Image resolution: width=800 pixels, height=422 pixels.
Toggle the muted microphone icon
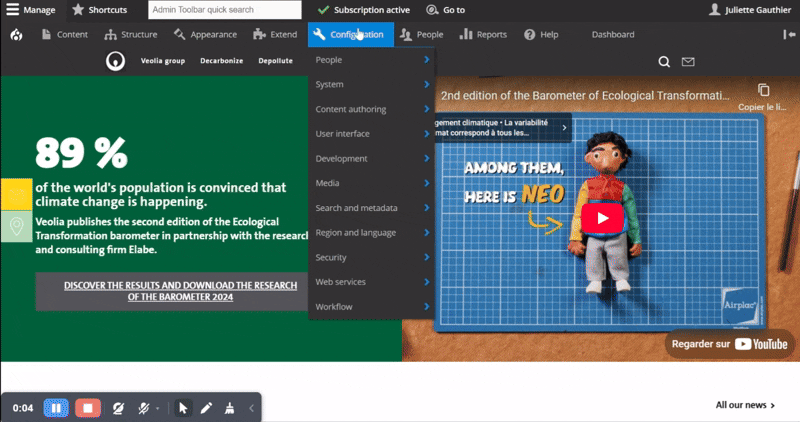(145, 408)
